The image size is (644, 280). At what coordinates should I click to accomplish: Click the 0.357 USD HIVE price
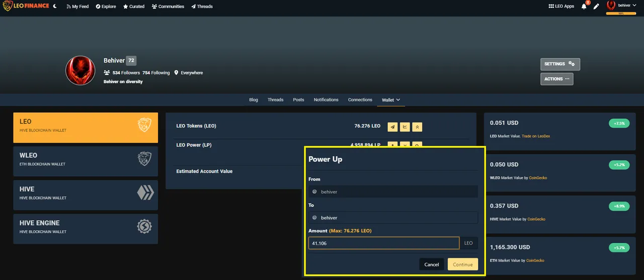[504, 206]
